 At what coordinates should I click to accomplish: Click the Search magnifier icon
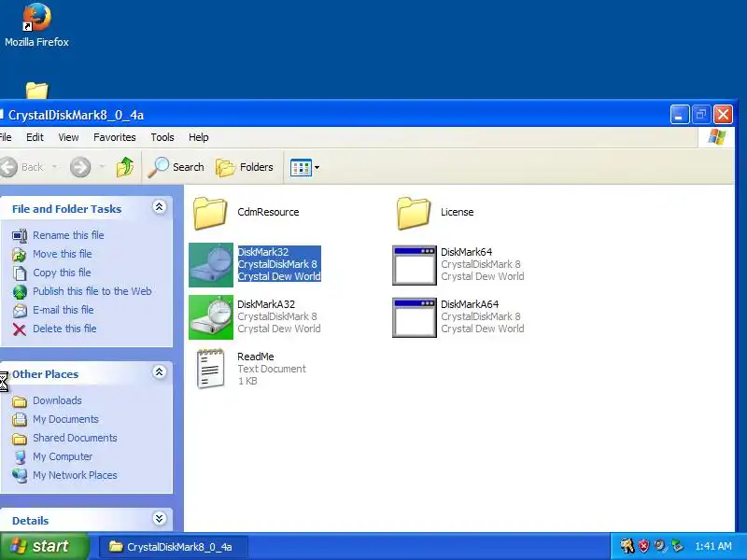(158, 167)
